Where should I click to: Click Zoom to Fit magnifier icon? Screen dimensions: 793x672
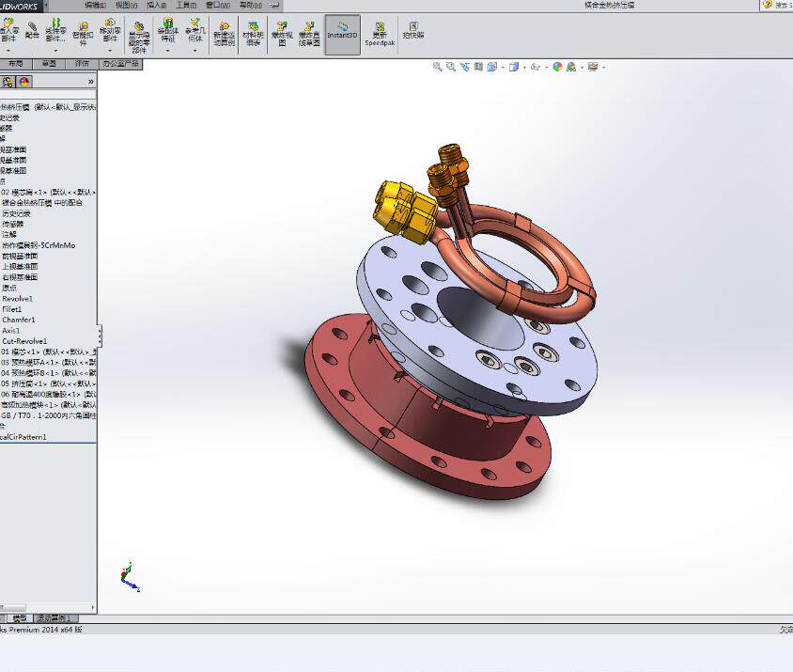pyautogui.click(x=438, y=67)
